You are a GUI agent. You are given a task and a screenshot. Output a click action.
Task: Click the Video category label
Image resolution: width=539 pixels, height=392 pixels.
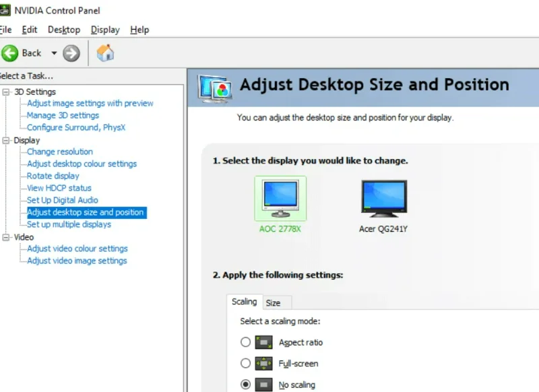(24, 237)
